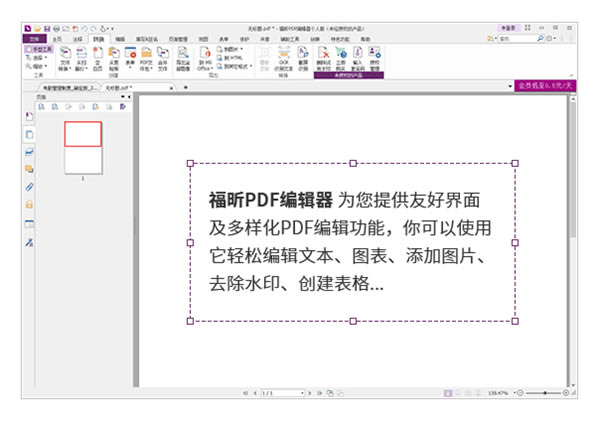Open the File (文件) menu
The image size is (600, 421).
pos(34,39)
